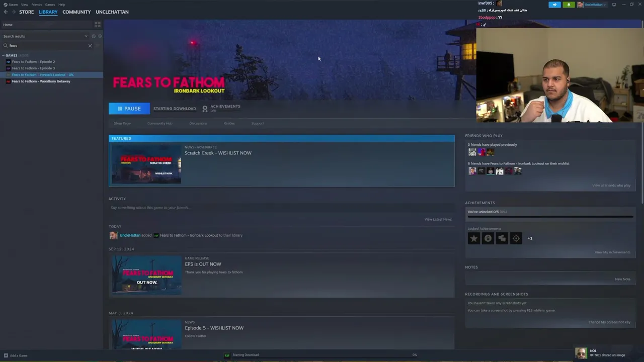Screen dimensions: 644x362
Task: Click the library search field
Action: pos(47,46)
